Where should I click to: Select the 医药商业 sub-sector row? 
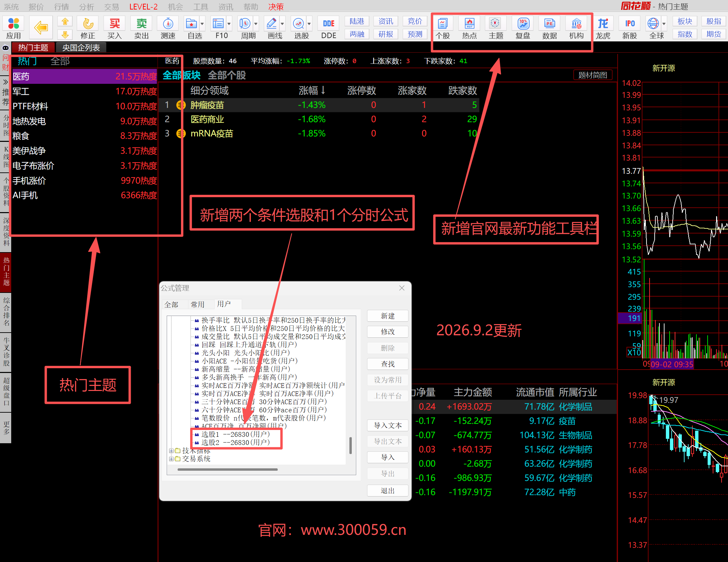(319, 119)
